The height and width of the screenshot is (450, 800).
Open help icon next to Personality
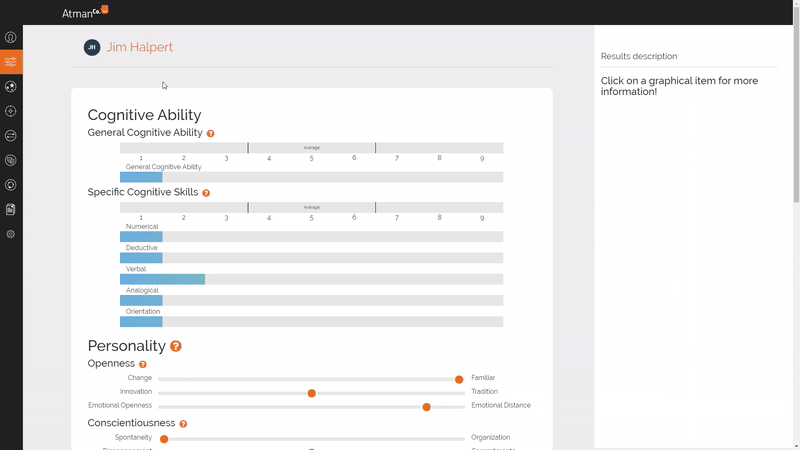pos(176,346)
